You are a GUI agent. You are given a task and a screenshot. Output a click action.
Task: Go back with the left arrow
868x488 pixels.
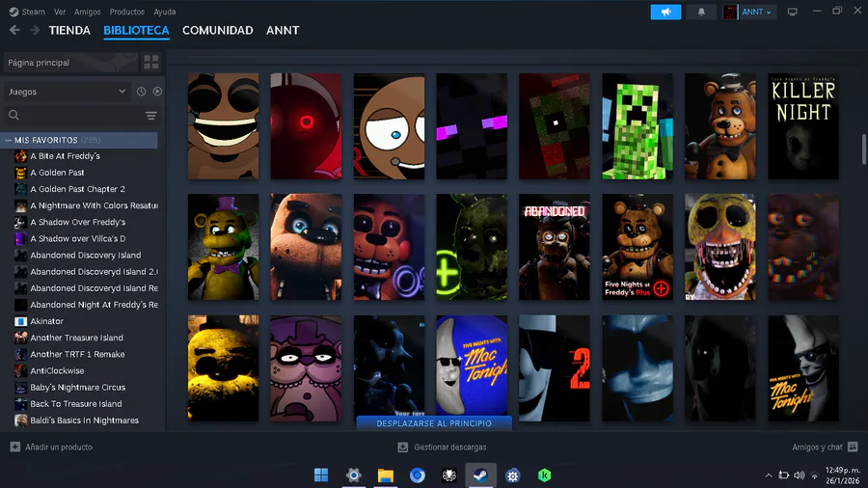tap(14, 31)
